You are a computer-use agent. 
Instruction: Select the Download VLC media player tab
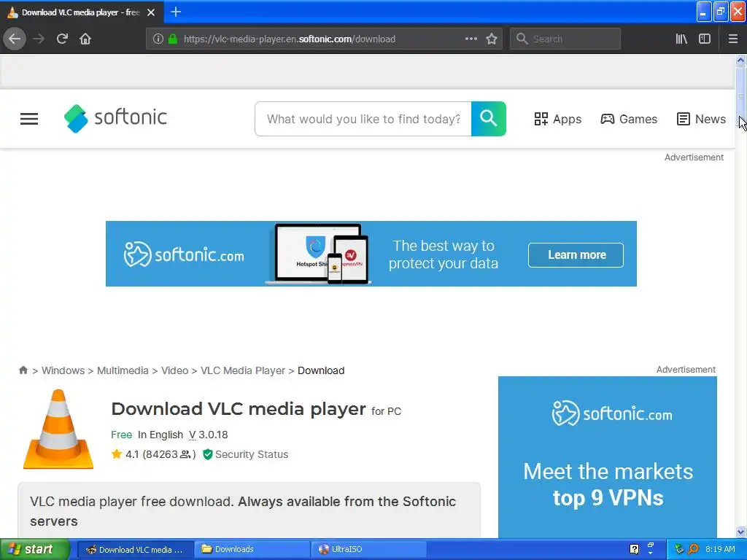coord(80,12)
